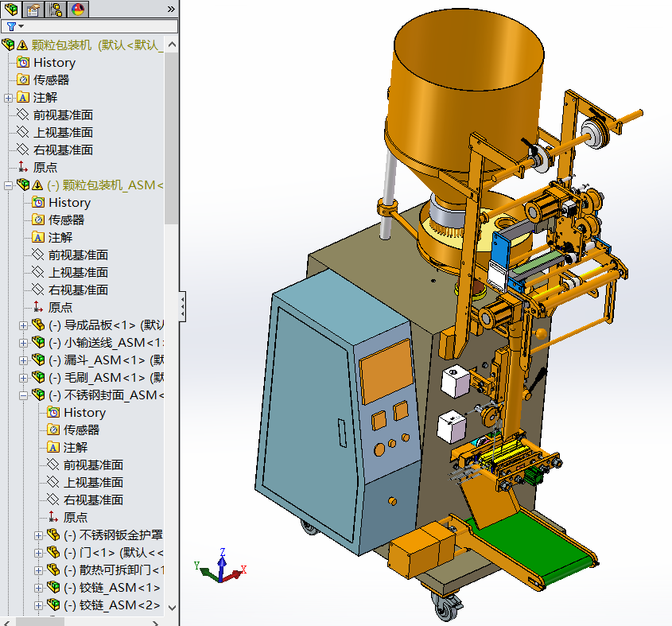The height and width of the screenshot is (626, 672).
Task: Select the 毛刷_ASM<1> assembly icon
Action: tap(38, 377)
